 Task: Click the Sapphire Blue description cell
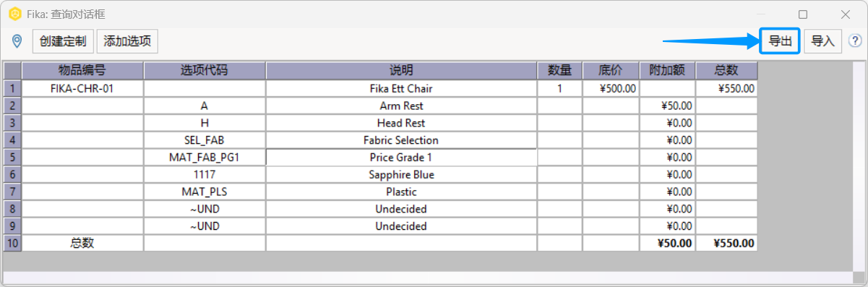[401, 174]
